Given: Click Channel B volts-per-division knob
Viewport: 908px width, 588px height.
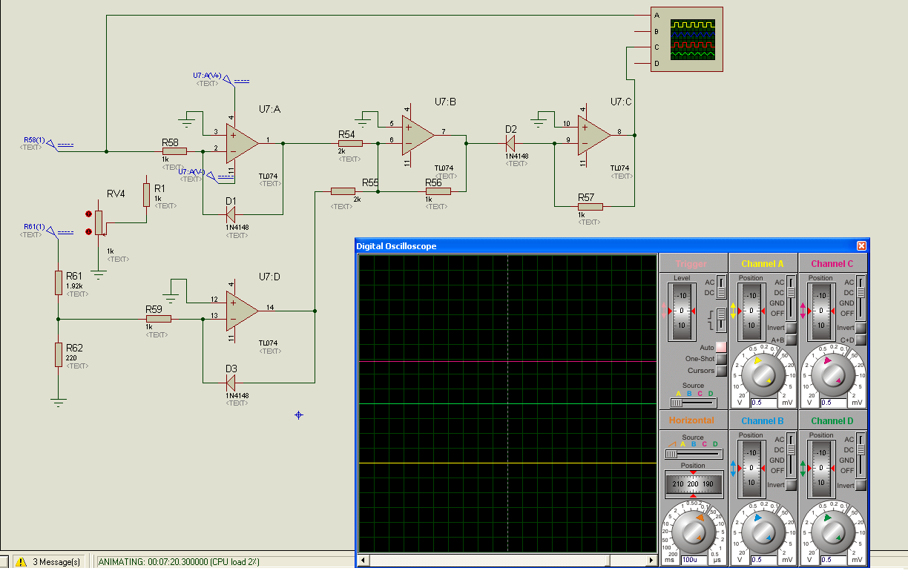Looking at the screenshot, I should pos(762,532).
